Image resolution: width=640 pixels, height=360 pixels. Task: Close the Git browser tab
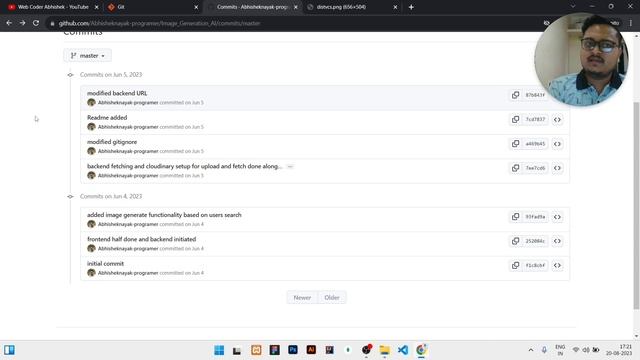click(196, 7)
